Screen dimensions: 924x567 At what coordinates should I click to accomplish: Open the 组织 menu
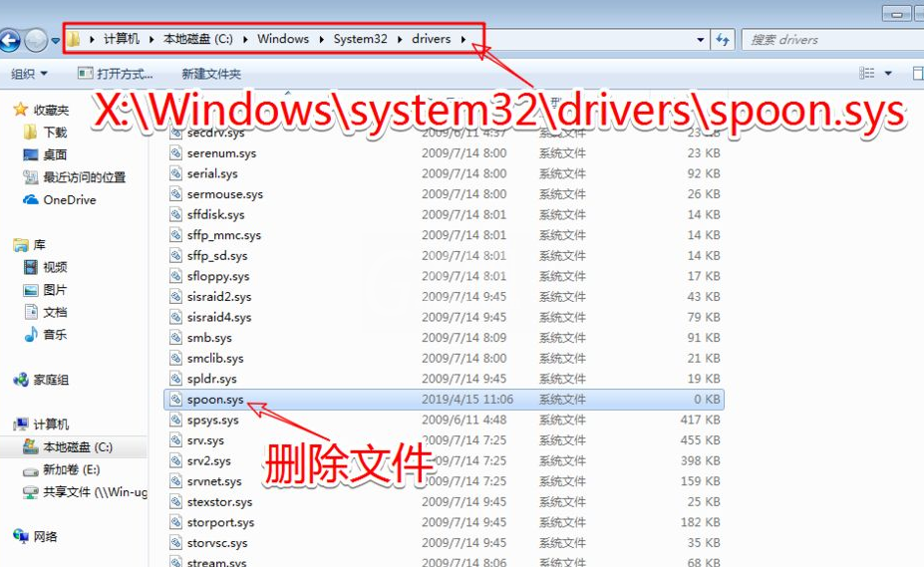tap(29, 74)
